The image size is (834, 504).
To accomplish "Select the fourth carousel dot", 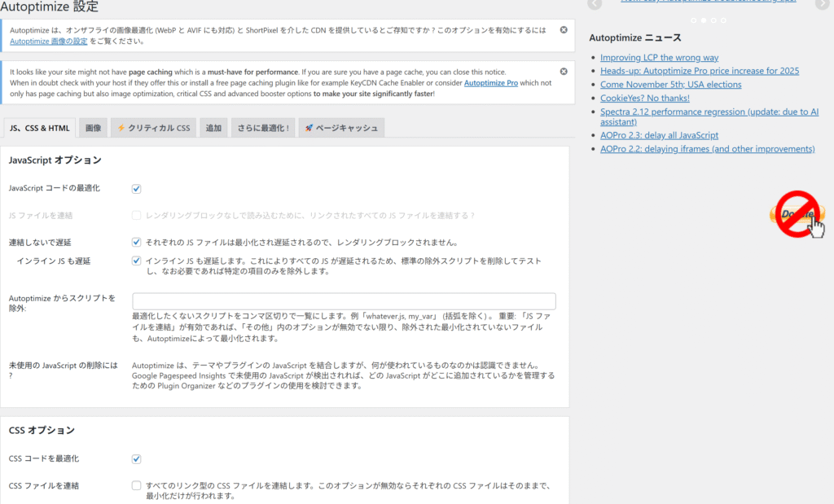I will click(x=723, y=20).
